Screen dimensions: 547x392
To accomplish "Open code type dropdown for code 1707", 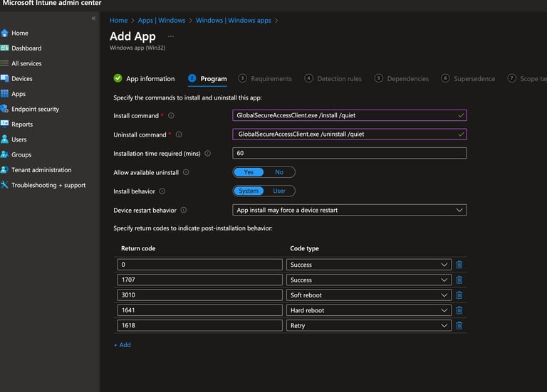I will (x=369, y=280).
